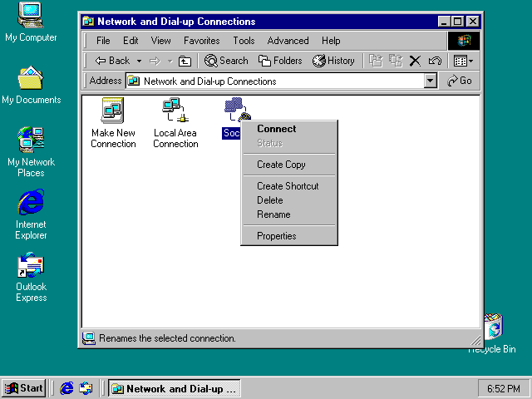Image resolution: width=532 pixels, height=399 pixels.
Task: Open the View menu
Action: 160,41
